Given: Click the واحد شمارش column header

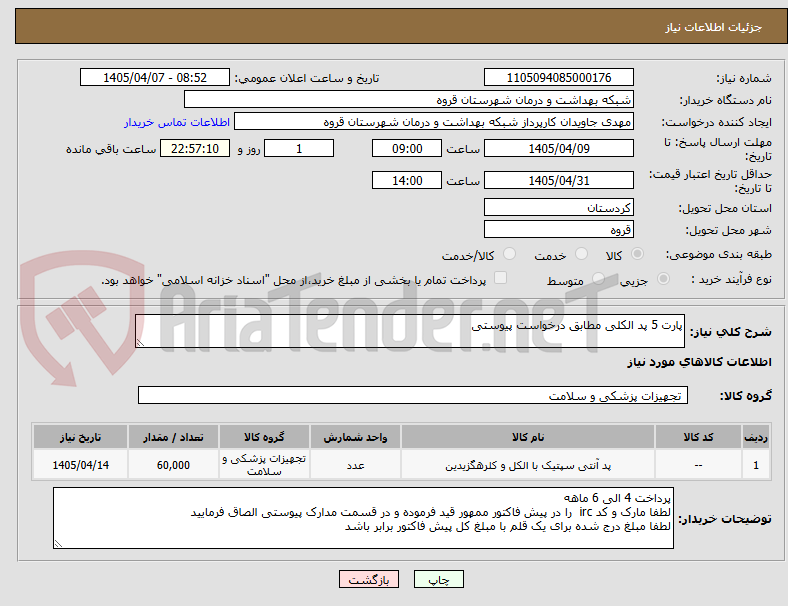Looking at the screenshot, I should [x=355, y=437].
